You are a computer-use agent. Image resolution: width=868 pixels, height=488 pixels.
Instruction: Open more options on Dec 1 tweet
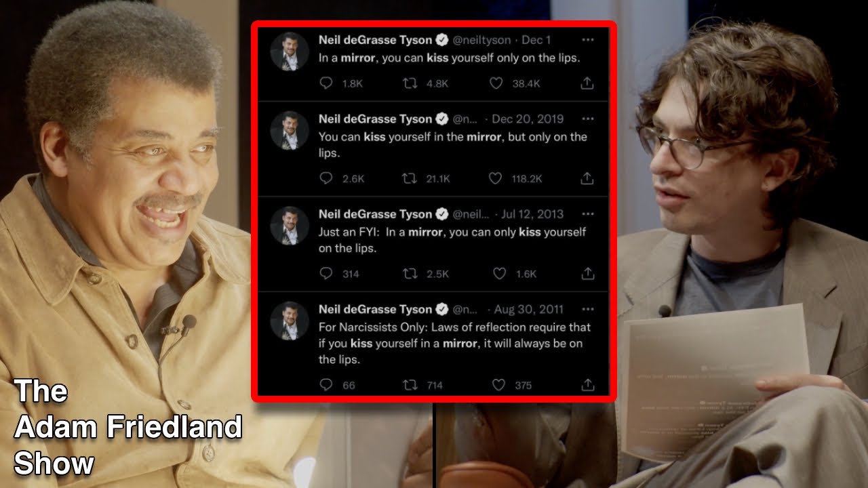click(x=588, y=40)
